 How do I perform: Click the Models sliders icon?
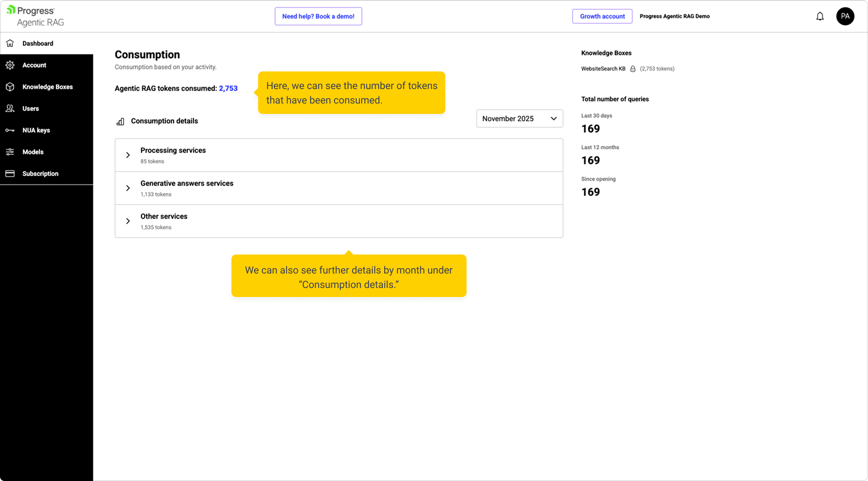pos(10,152)
